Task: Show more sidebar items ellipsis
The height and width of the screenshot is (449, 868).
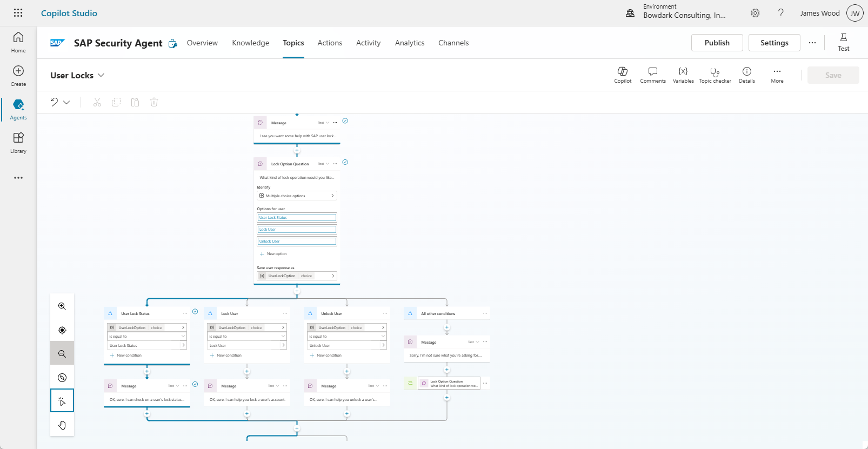Action: (x=18, y=178)
